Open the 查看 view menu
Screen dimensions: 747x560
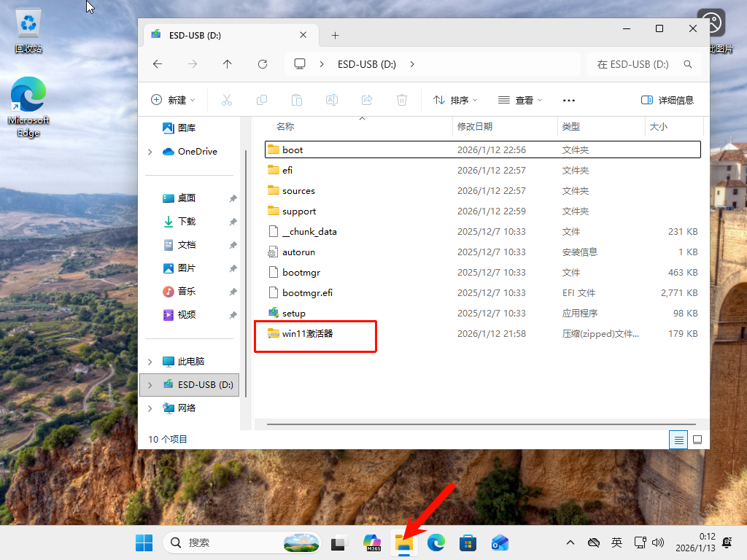(520, 100)
